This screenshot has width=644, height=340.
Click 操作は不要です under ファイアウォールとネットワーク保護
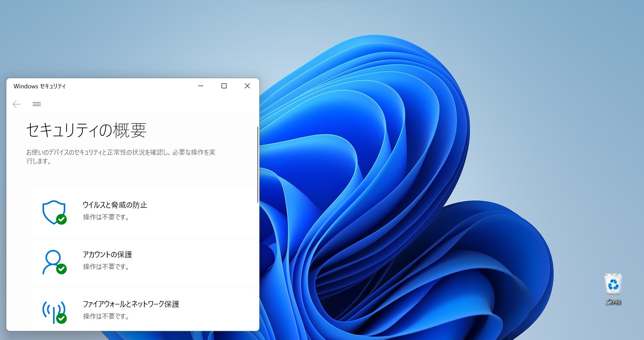(x=106, y=316)
